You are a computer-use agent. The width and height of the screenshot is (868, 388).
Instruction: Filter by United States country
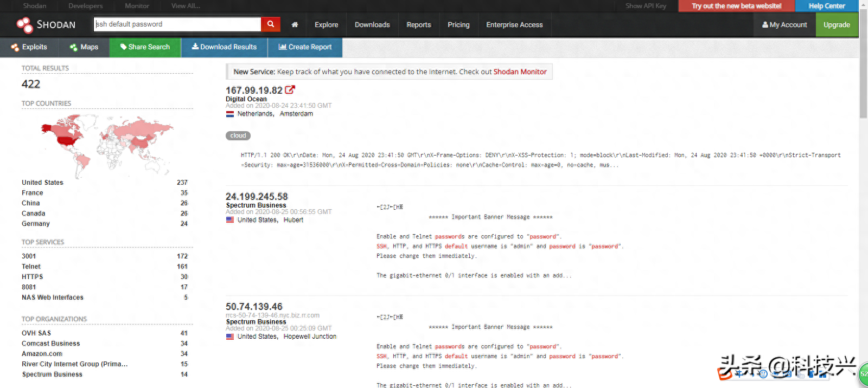pyautogui.click(x=42, y=183)
